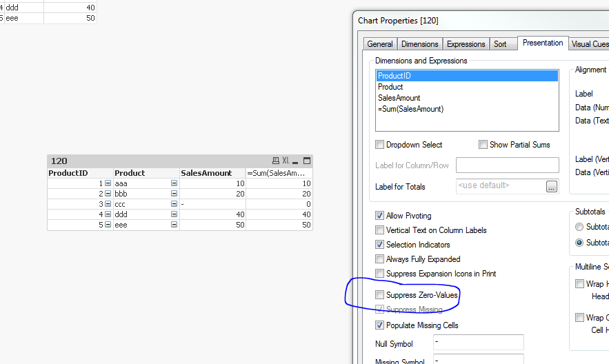Click the XL Send to Excel icon
609x364 pixels.
point(286,161)
